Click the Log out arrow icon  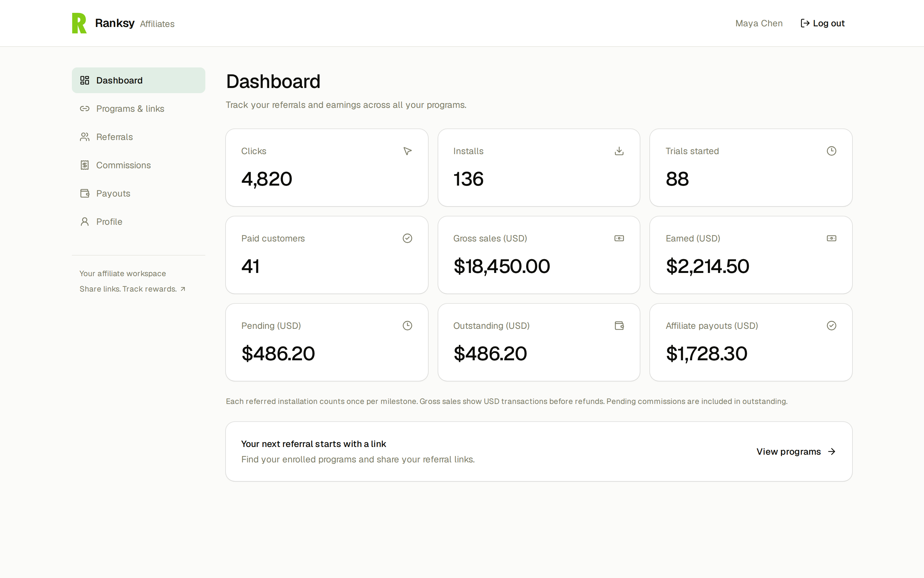(x=805, y=23)
